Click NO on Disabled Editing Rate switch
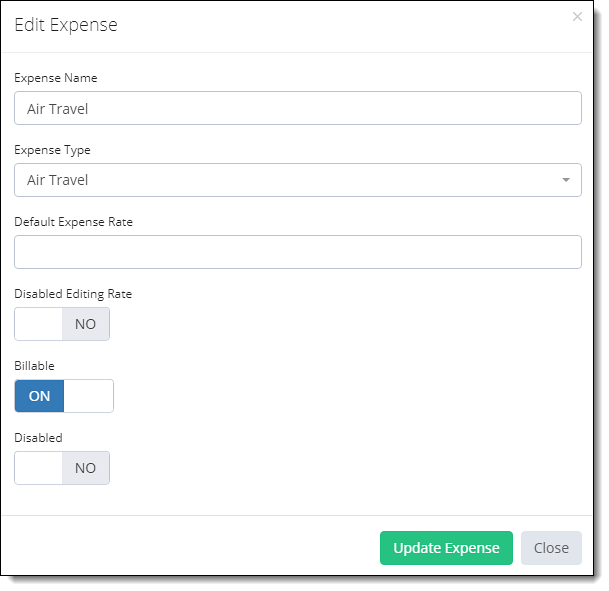The height and width of the screenshot is (591, 609). 86,324
